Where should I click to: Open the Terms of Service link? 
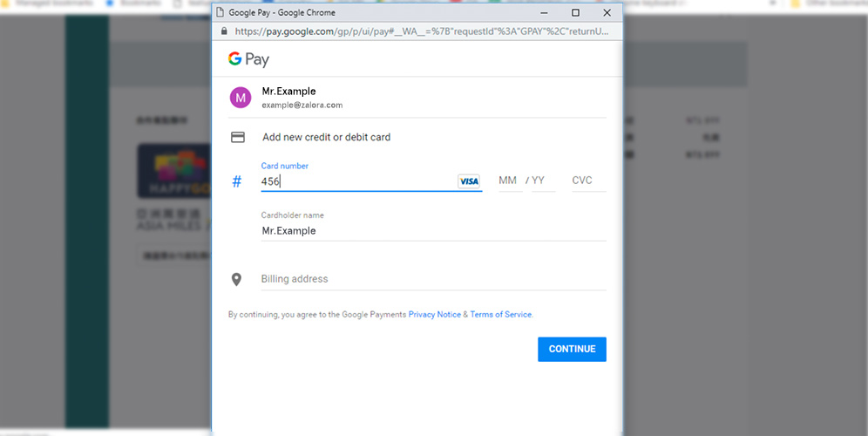tap(501, 314)
